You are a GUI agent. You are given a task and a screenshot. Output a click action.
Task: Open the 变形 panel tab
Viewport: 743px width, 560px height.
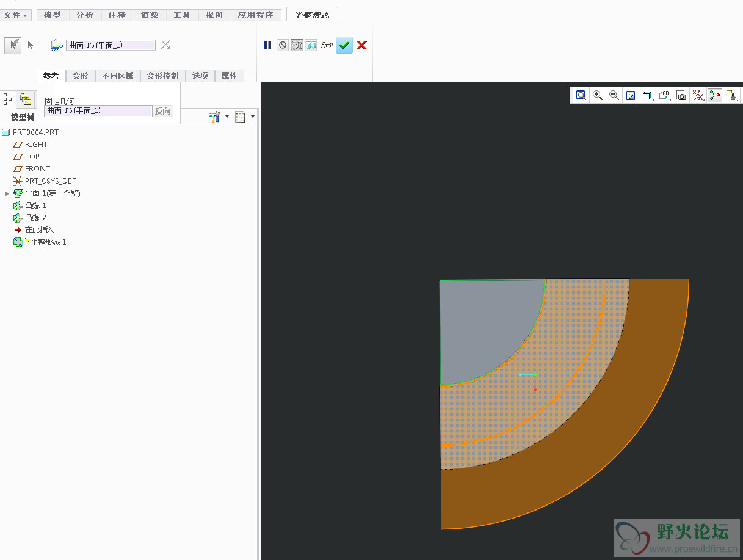(80, 76)
